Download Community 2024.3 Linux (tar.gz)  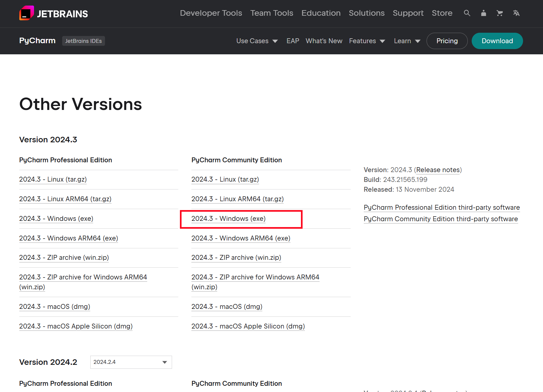pos(225,179)
